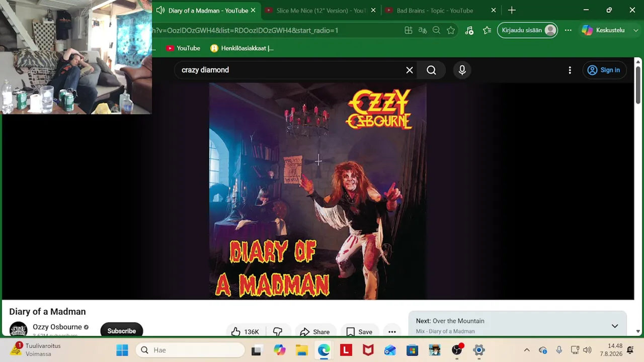The image size is (644, 362).
Task: Expand the Mix playlist panel chevron
Action: pyautogui.click(x=614, y=326)
